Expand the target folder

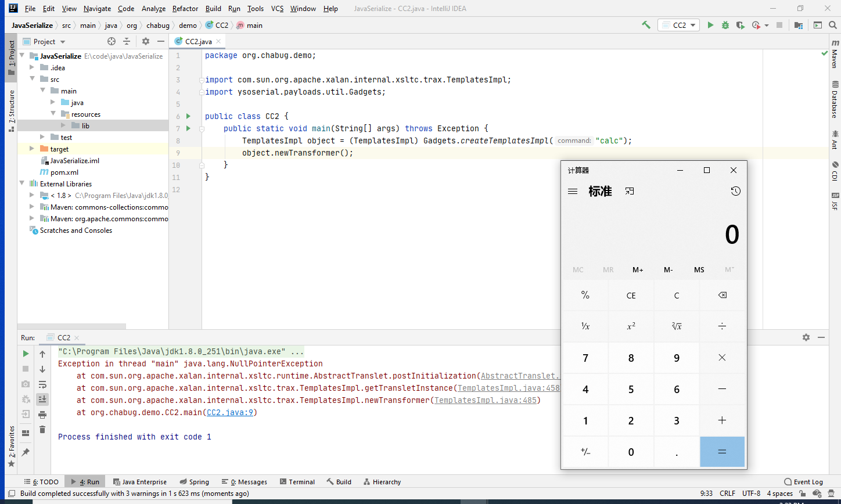[x=33, y=149]
